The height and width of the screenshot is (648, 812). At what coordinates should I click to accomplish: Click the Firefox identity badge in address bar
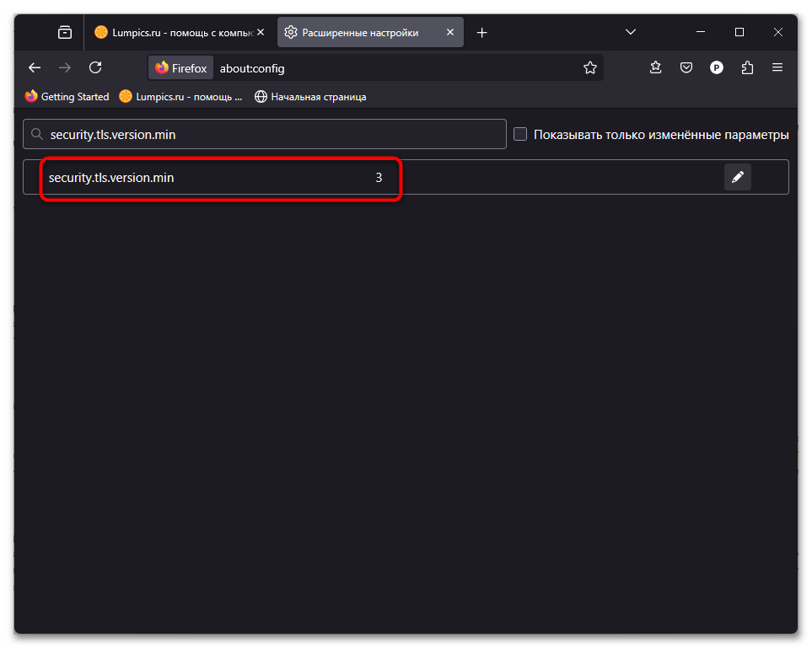pyautogui.click(x=180, y=67)
